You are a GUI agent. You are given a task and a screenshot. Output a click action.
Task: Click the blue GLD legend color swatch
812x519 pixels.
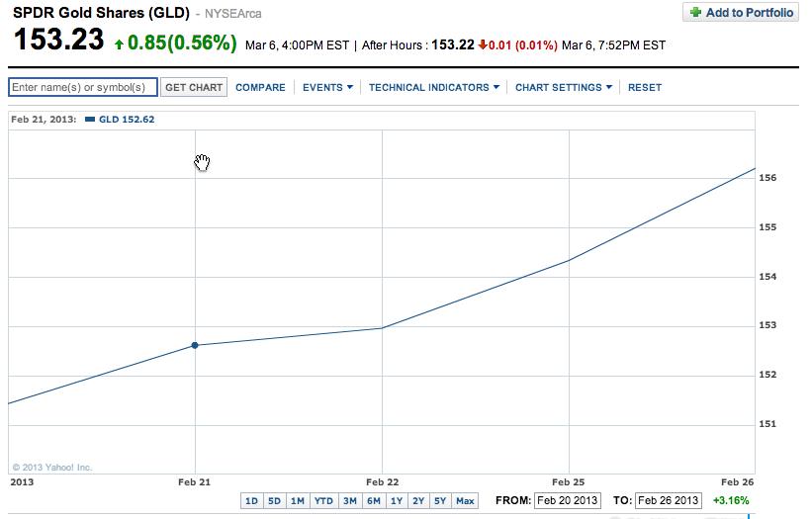coord(90,120)
